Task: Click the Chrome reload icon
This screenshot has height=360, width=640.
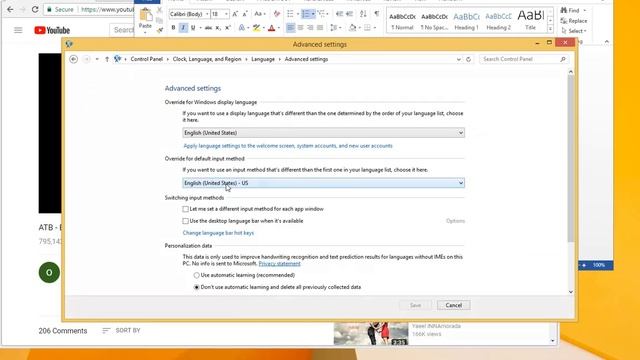Action: 35,9
